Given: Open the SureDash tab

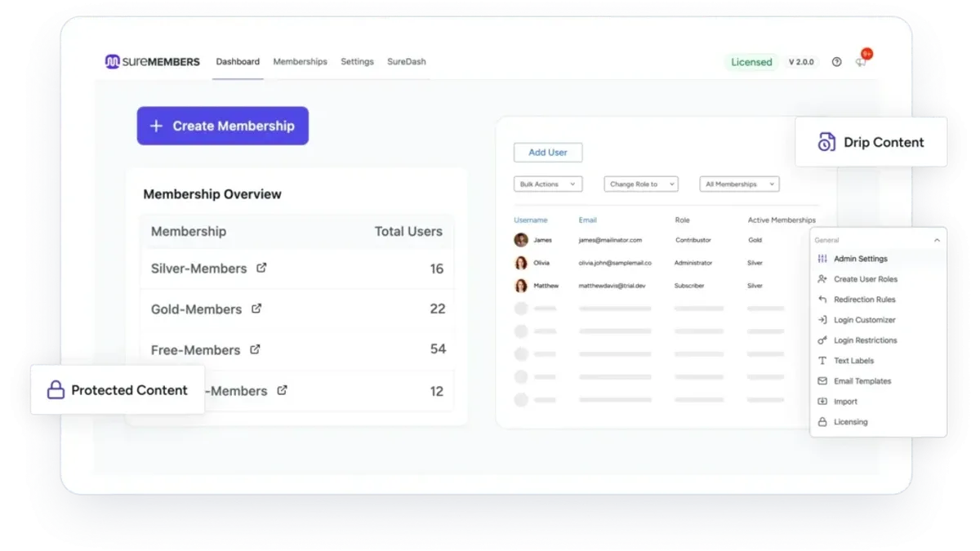Looking at the screenshot, I should 407,62.
